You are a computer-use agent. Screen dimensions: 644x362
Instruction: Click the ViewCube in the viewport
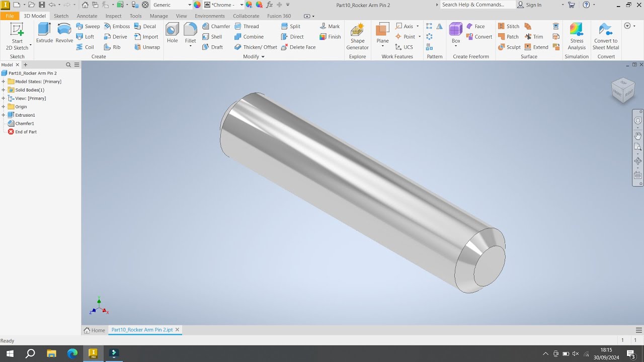coord(623,90)
